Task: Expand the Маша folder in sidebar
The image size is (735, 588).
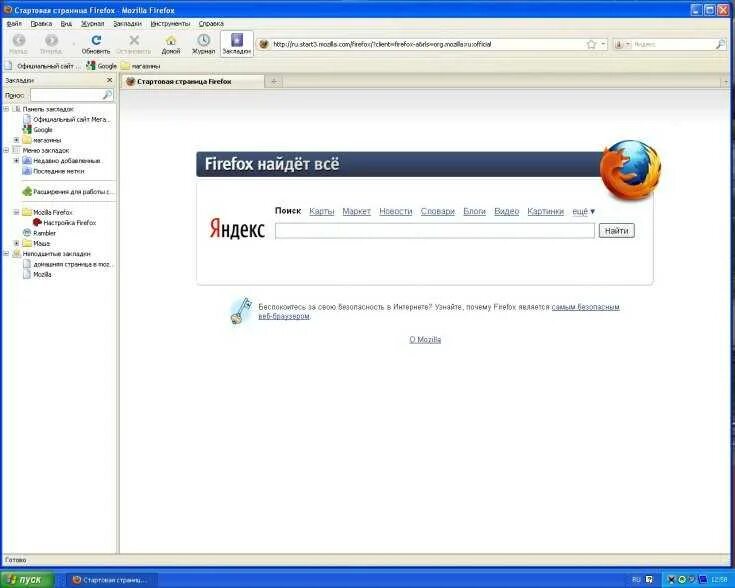Action: (16, 243)
